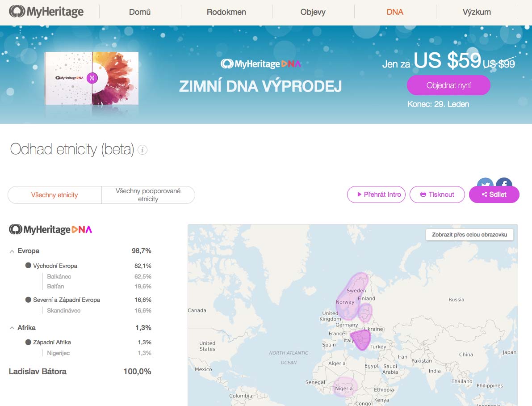
Task: Switch to Všechny podporované etnicity
Action: (148, 195)
